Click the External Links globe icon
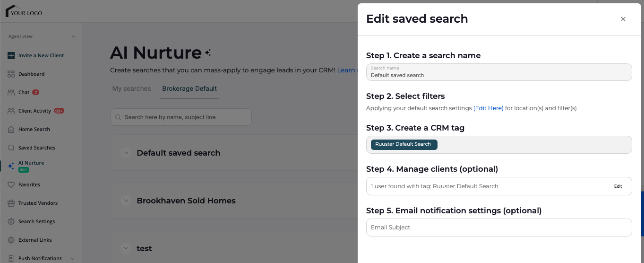This screenshot has height=263, width=644. click(x=11, y=240)
